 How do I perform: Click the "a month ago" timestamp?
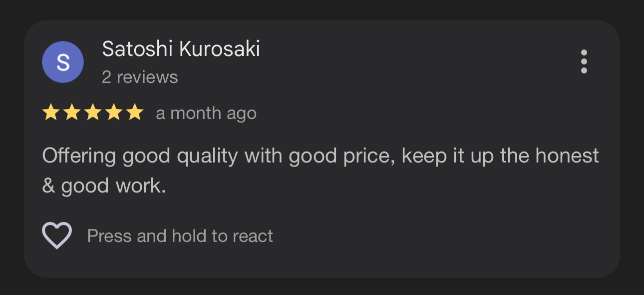(x=206, y=113)
